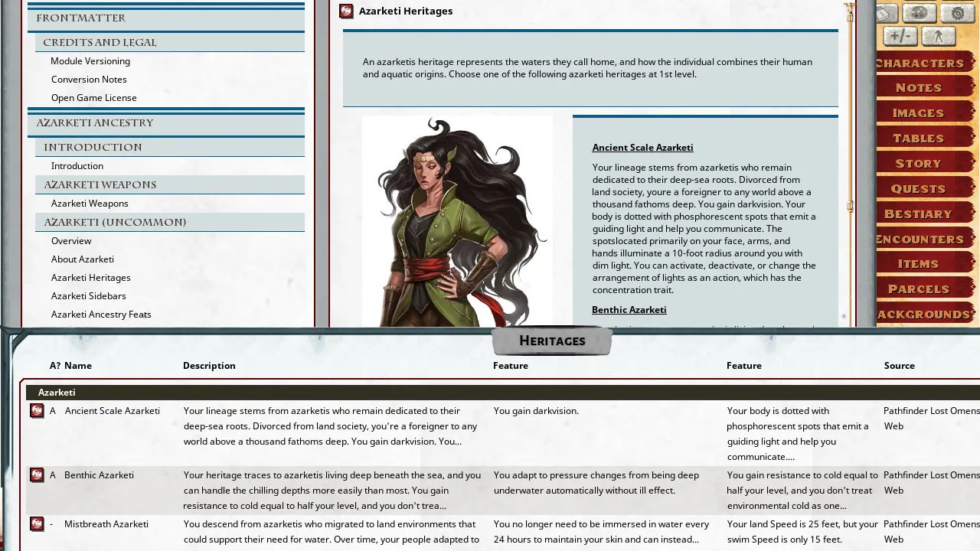Click Benthic Azarketi description cell
This screenshot has height=551, width=980.
pyautogui.click(x=332, y=491)
